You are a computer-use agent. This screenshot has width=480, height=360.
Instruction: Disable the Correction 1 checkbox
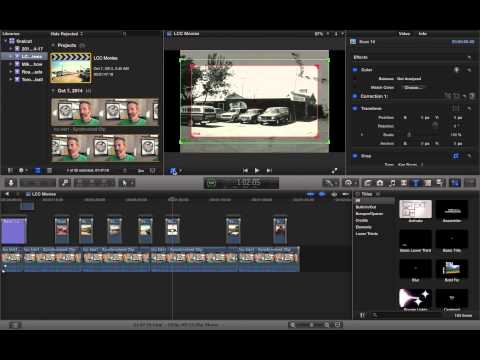pyautogui.click(x=355, y=96)
